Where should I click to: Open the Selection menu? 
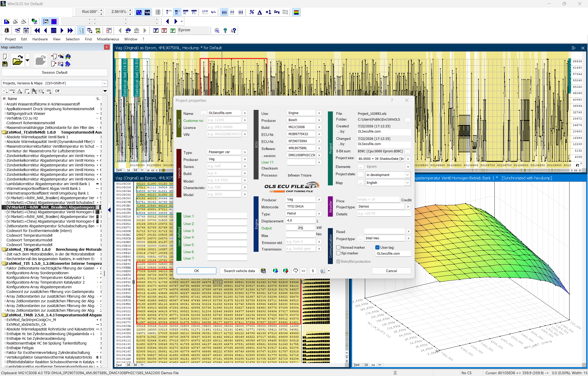72,39
